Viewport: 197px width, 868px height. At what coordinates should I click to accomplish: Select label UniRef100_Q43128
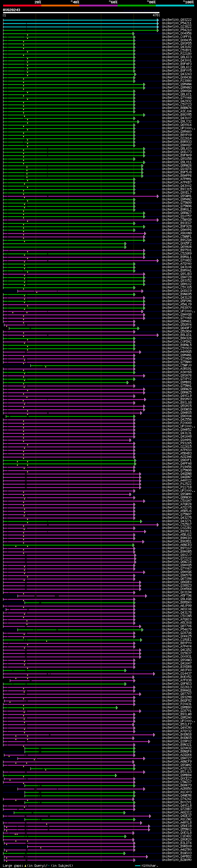(x=177, y=297)
